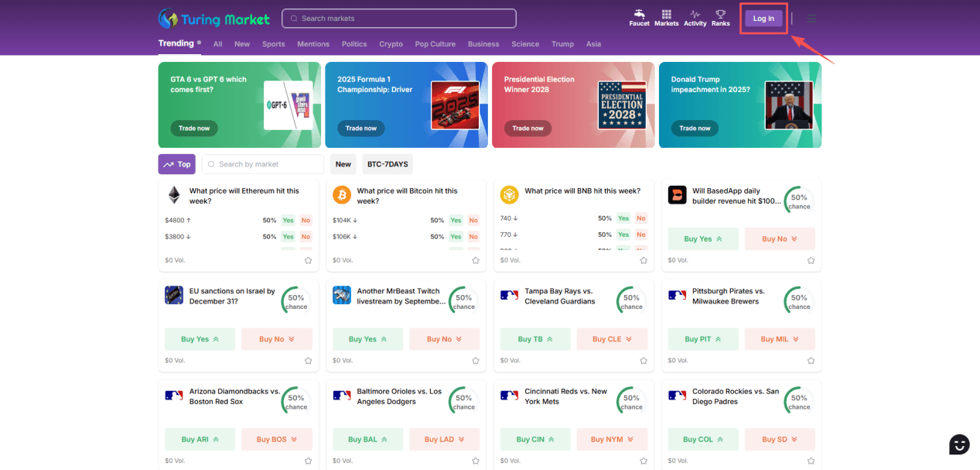Click the BasedApp market icon
Image resolution: width=980 pixels, height=470 pixels.
pyautogui.click(x=678, y=195)
